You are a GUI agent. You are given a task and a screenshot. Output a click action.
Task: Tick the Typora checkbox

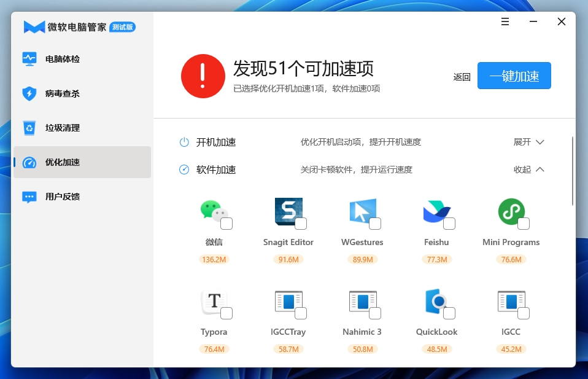coord(226,313)
